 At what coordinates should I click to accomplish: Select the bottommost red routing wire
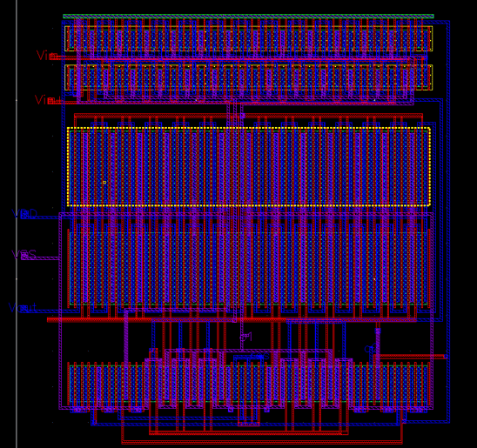pyautogui.click(x=262, y=443)
